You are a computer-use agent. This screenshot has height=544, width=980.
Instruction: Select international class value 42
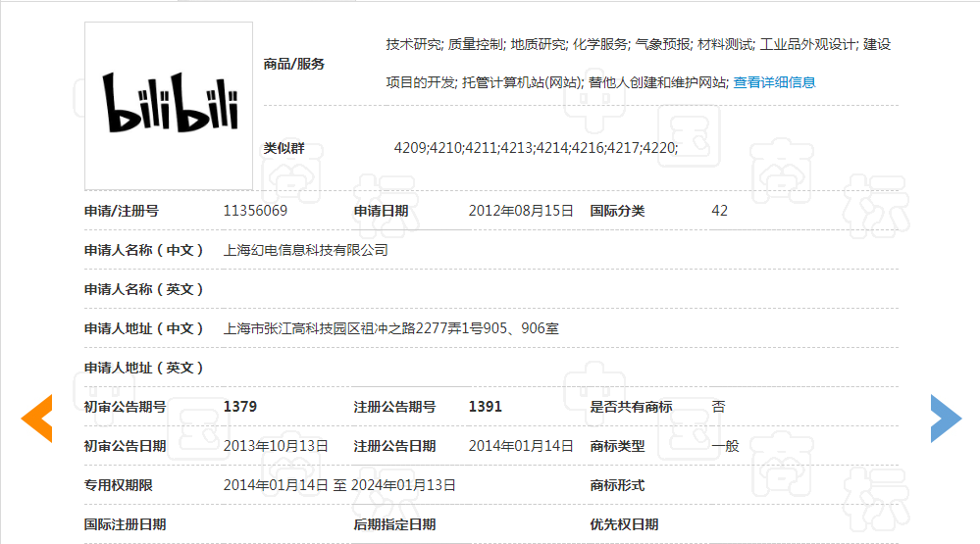719,211
